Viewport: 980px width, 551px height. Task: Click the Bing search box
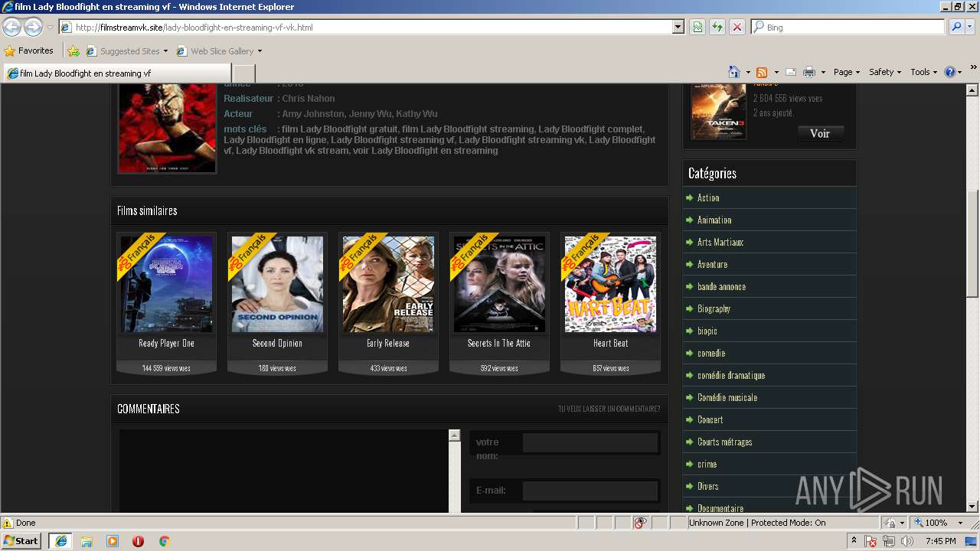point(848,27)
